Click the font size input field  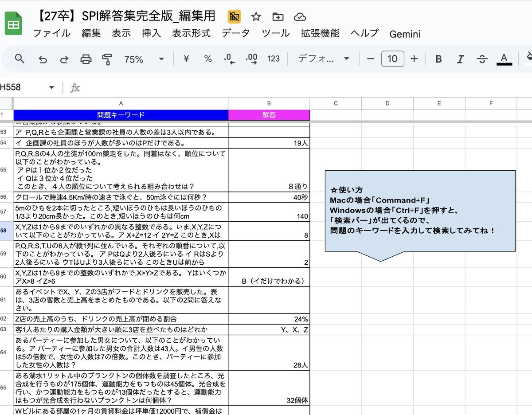tap(392, 59)
